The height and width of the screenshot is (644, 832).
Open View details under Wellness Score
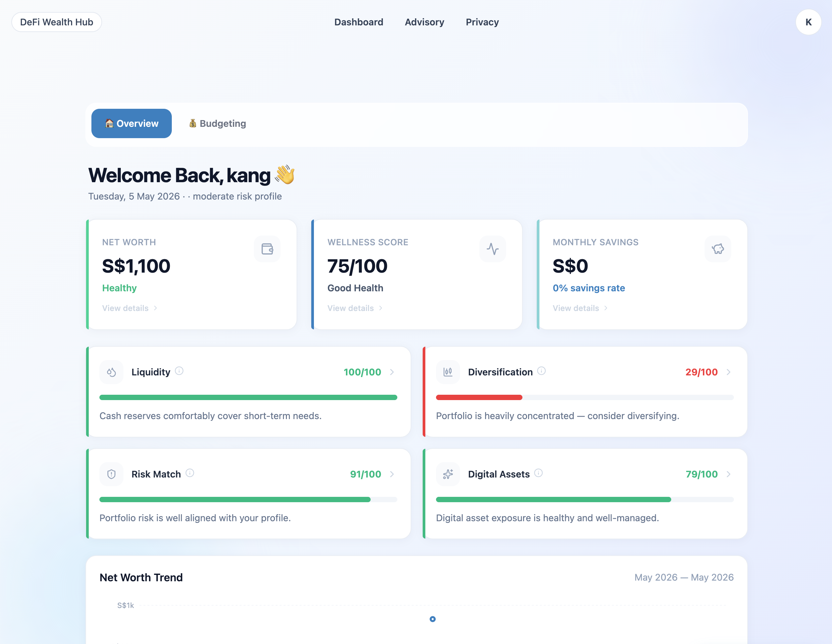click(355, 308)
